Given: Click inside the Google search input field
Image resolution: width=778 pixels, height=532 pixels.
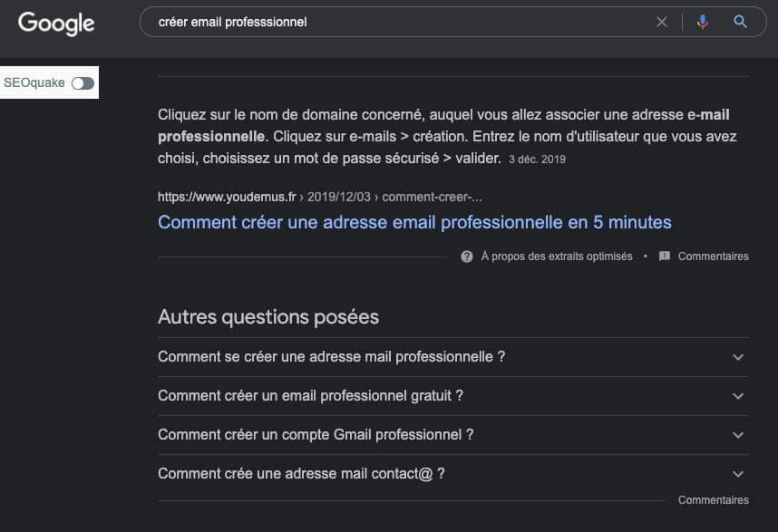Looking at the screenshot, I should (363, 22).
